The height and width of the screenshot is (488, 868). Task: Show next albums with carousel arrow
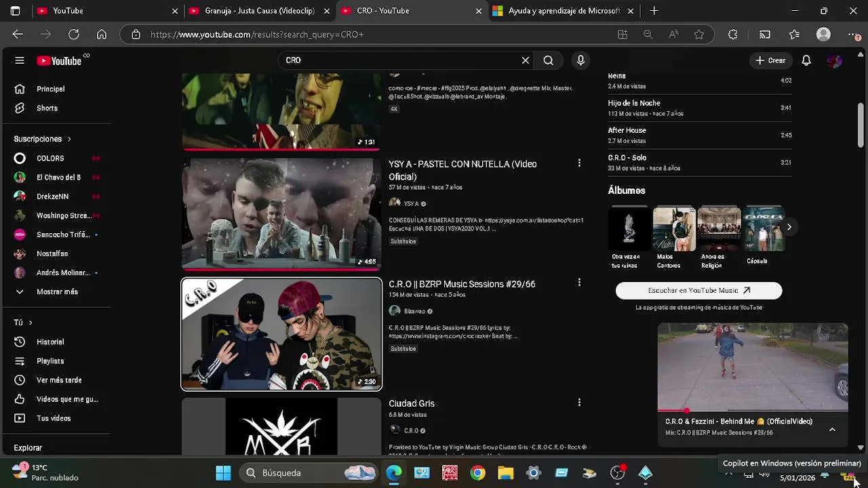[x=789, y=227]
